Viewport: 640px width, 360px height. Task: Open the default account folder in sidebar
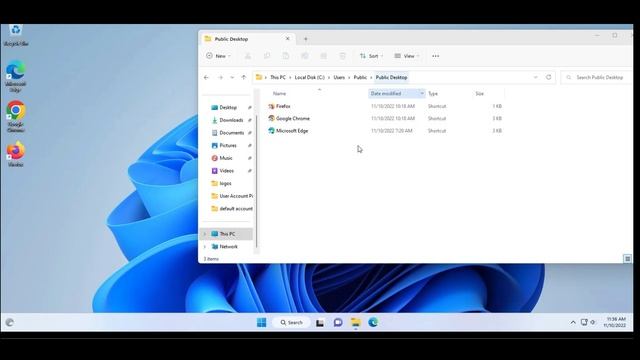coord(232,209)
